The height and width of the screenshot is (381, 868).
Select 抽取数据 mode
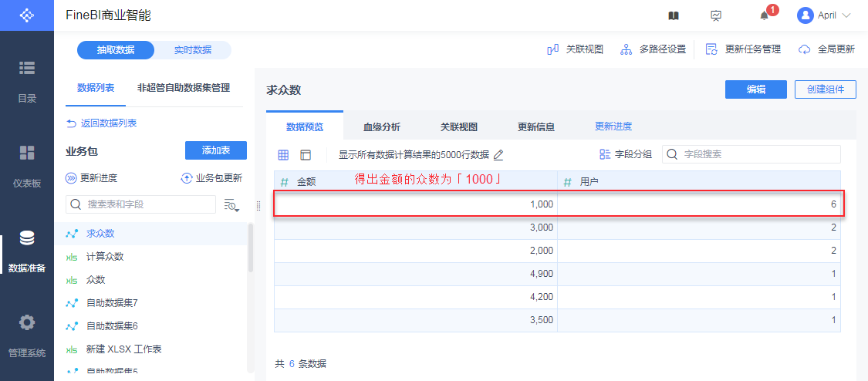click(116, 50)
